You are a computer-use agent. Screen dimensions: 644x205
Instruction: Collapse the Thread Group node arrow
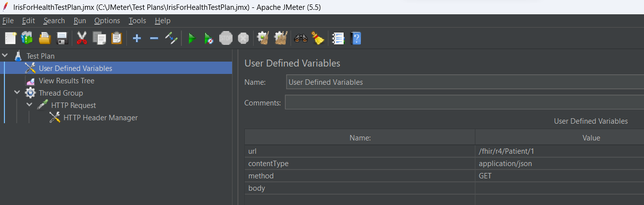[x=17, y=93]
